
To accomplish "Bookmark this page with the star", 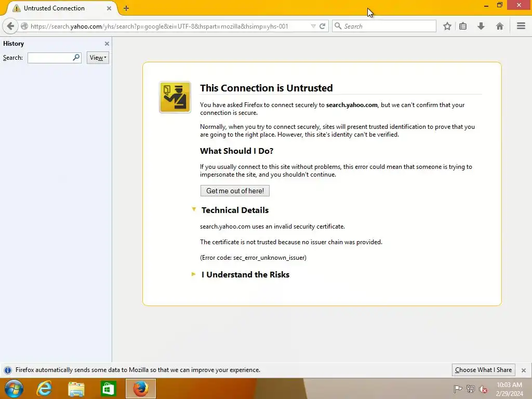I will coord(447,26).
